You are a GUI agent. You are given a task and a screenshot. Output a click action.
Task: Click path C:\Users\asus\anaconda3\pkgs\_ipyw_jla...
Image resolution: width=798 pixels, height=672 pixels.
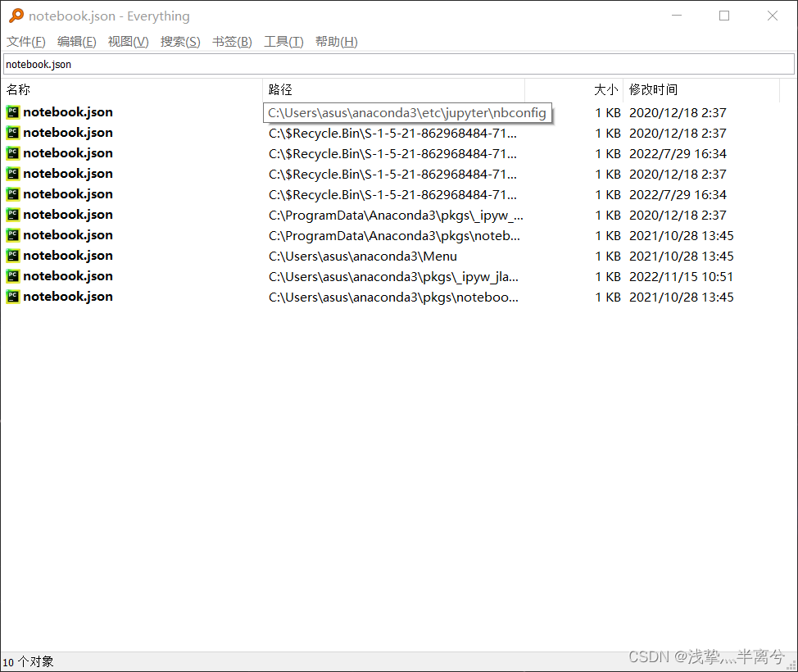(x=393, y=277)
